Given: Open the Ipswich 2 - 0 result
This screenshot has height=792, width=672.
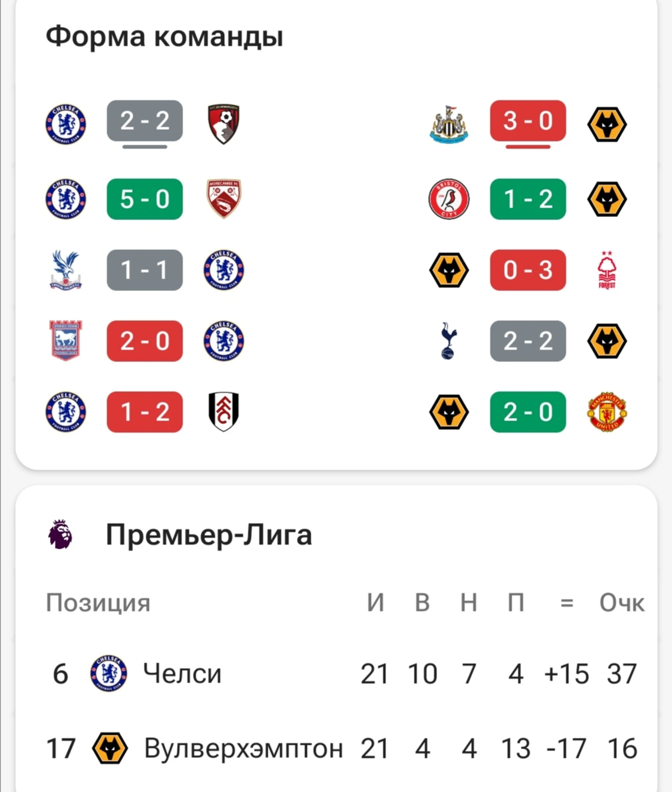Looking at the screenshot, I should (145, 341).
